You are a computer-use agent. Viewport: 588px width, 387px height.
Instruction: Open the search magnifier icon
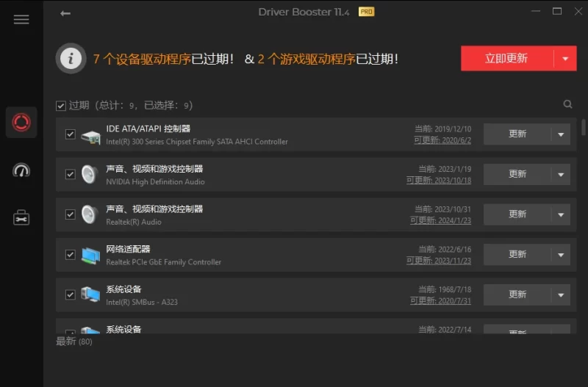567,104
